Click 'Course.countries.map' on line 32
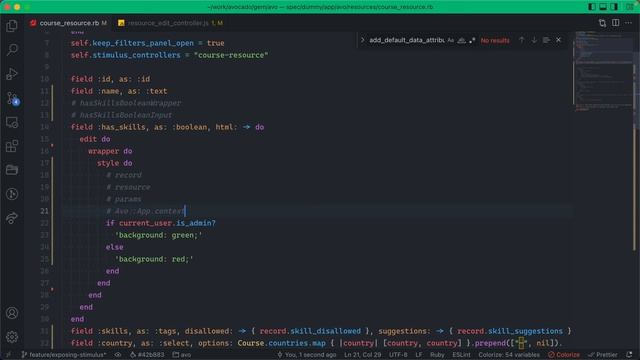640x360 pixels. (282, 343)
